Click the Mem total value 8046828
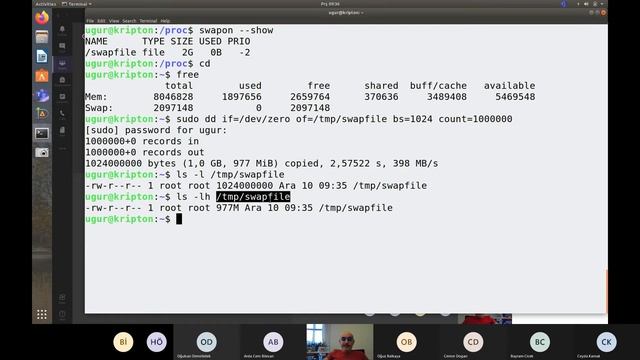The image size is (640, 360). 173,97
